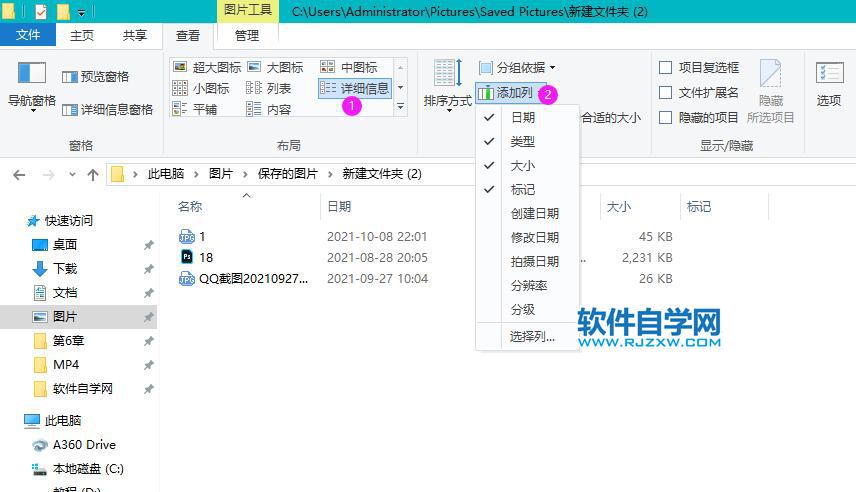The image size is (856, 492).
Task: Select 超大图标 extra large icons layout
Action: 208,67
